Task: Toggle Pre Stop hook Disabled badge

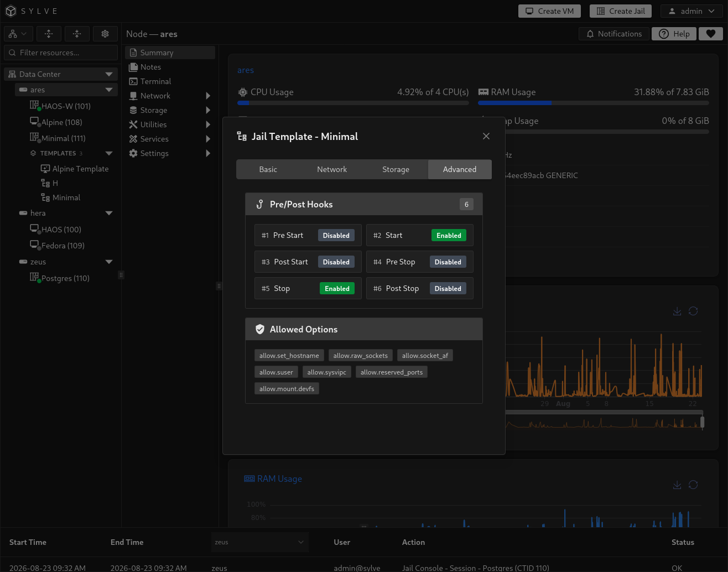Action: click(448, 262)
